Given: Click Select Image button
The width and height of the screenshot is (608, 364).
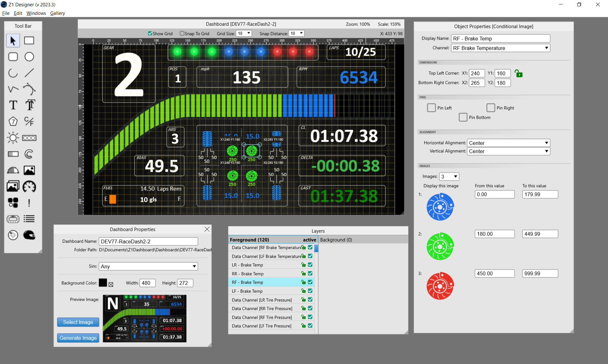Looking at the screenshot, I should [78, 322].
